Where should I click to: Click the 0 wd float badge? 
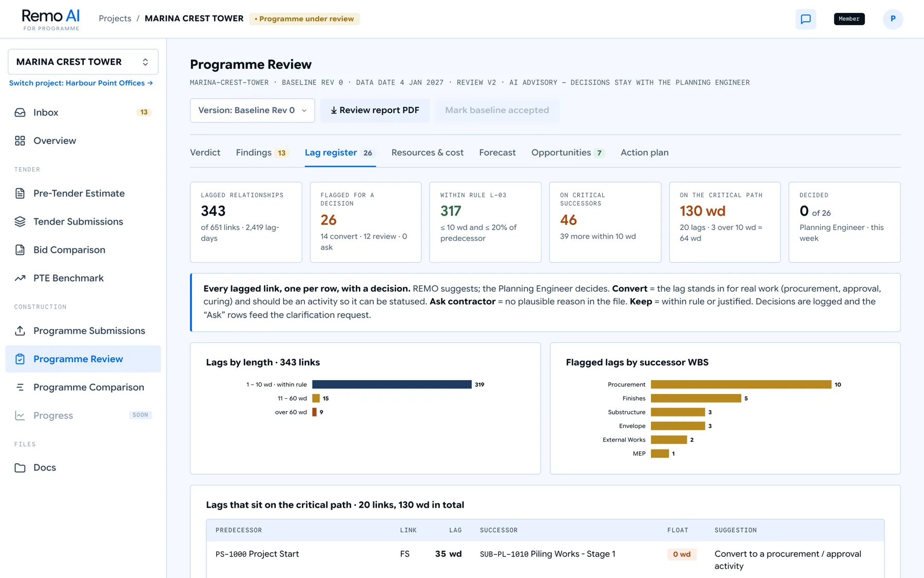682,554
